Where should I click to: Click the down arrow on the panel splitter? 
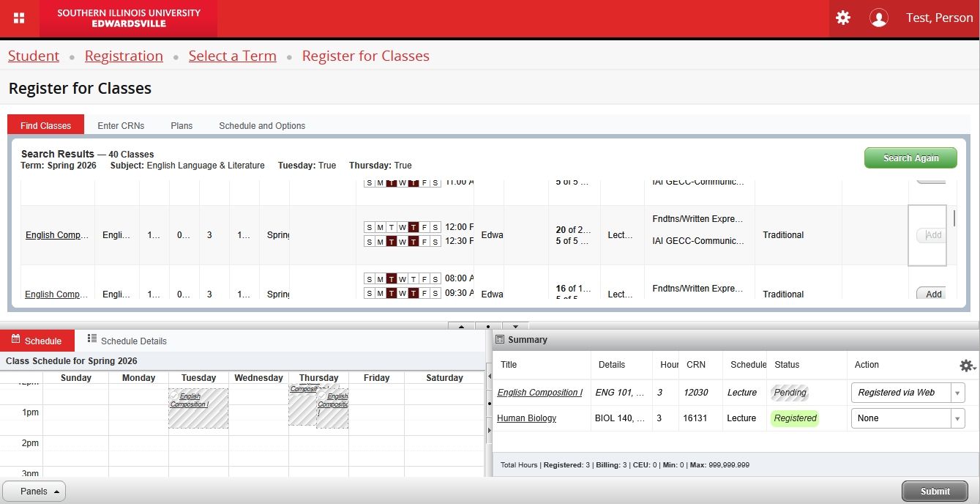click(515, 326)
